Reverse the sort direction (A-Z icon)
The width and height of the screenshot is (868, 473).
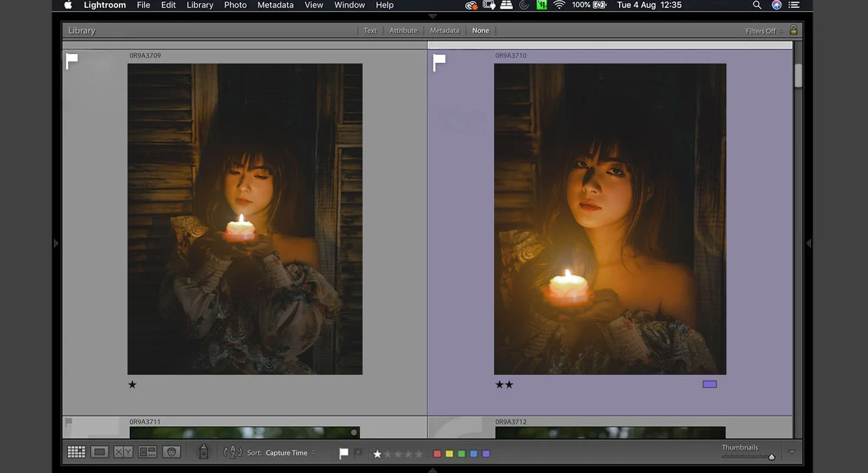[232, 452]
